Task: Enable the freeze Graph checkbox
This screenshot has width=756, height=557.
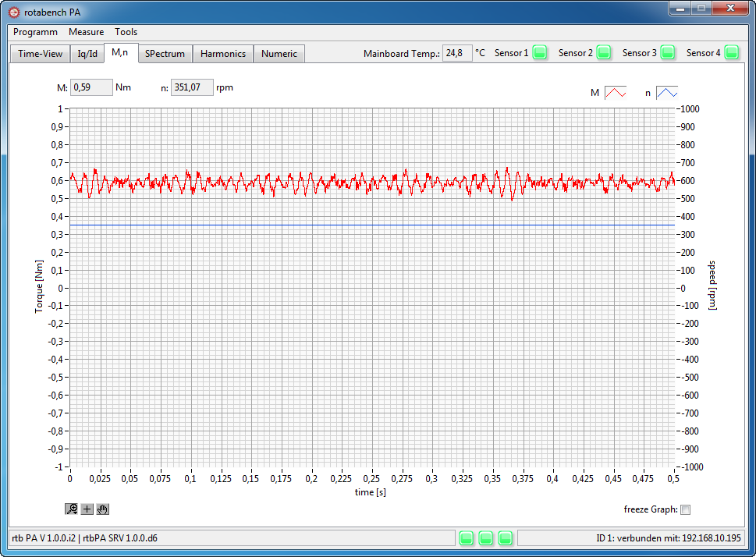Action: click(x=685, y=509)
